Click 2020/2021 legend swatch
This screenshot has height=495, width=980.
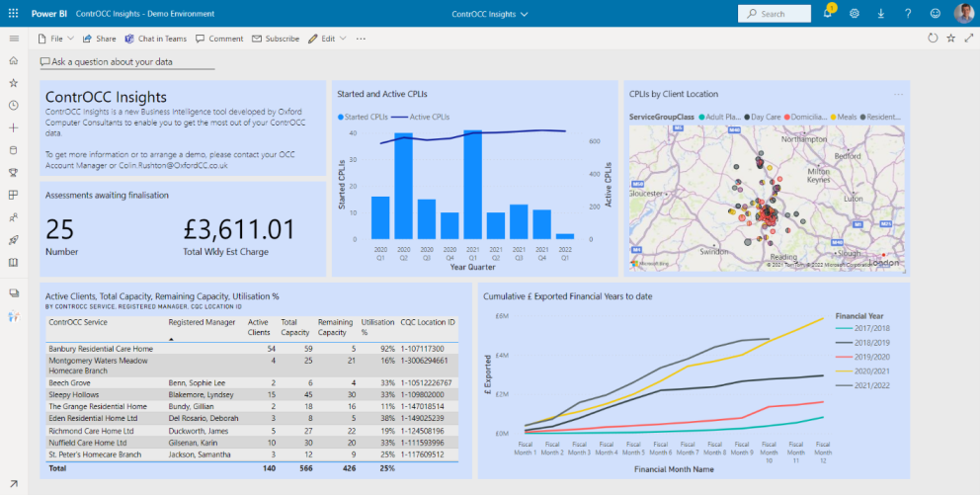[845, 371]
